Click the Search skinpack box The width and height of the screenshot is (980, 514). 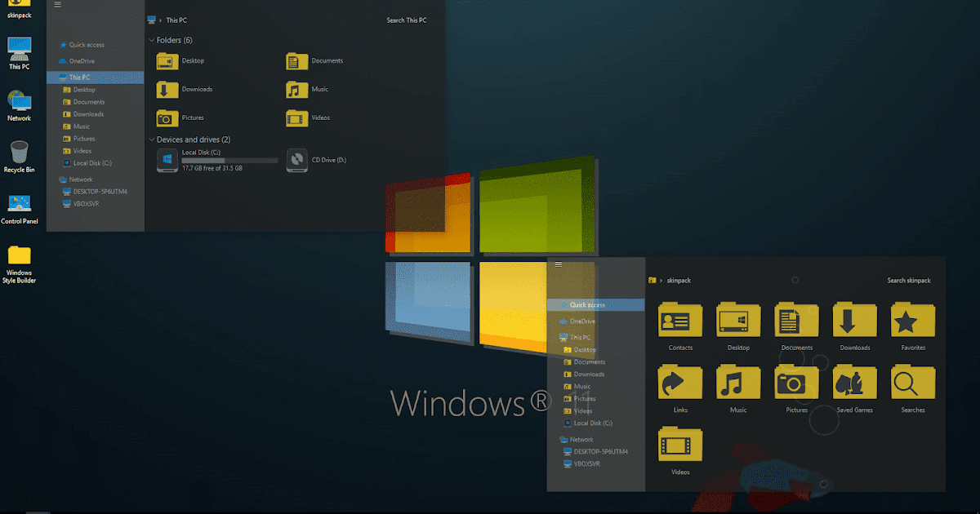[x=909, y=281]
